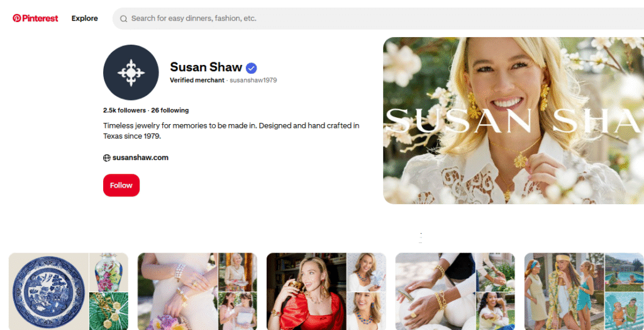Follow Susan Shaw

(x=121, y=185)
